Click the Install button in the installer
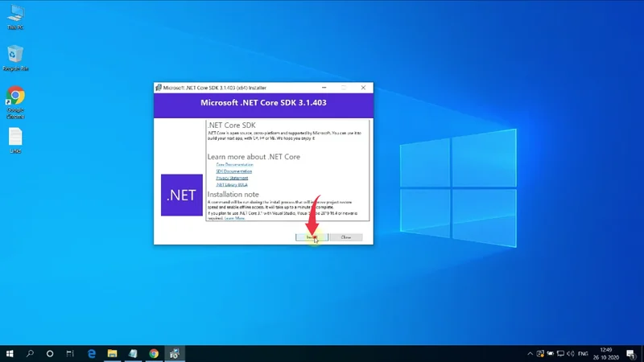This screenshot has height=362, width=644. pyautogui.click(x=311, y=237)
